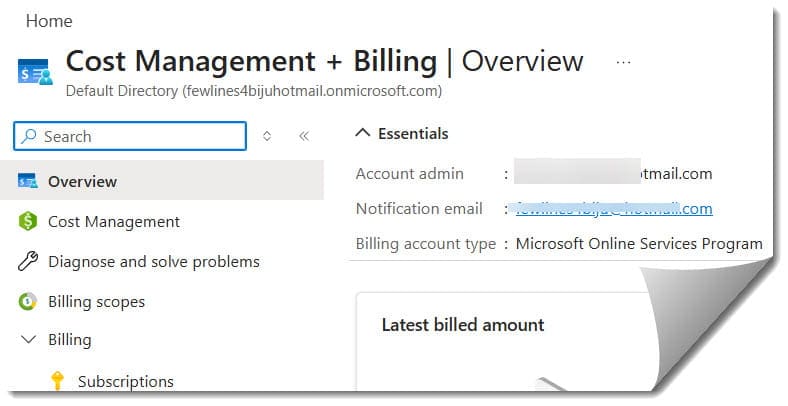The width and height of the screenshot is (788, 406).
Task: Collapse the Essentials section
Action: [x=362, y=133]
